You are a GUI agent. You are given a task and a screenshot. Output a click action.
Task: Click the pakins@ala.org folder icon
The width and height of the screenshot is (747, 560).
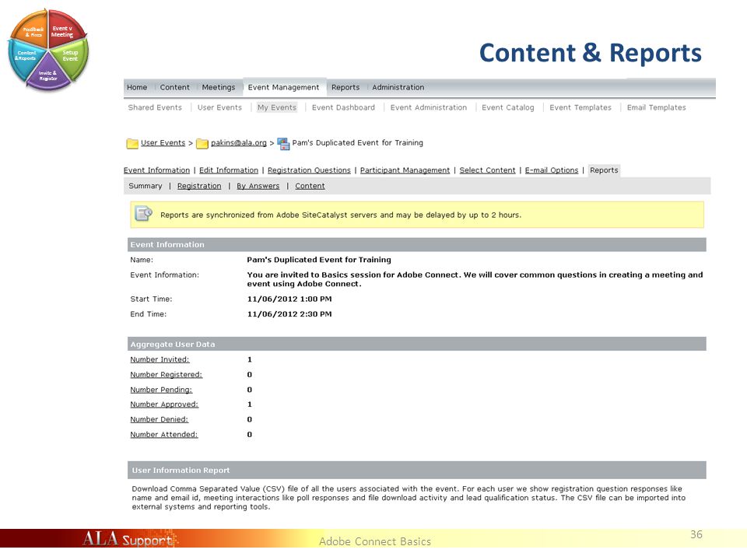[x=202, y=143]
